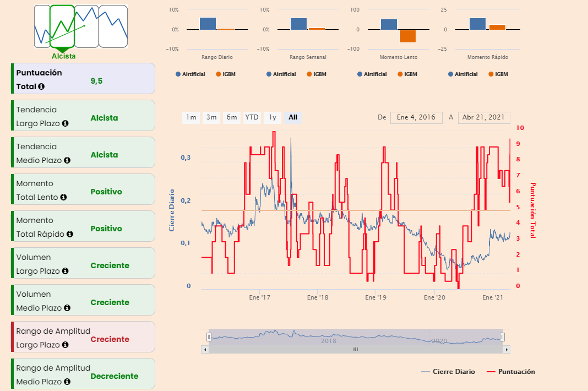Open info icon for Momento Total Rápido

70,234
